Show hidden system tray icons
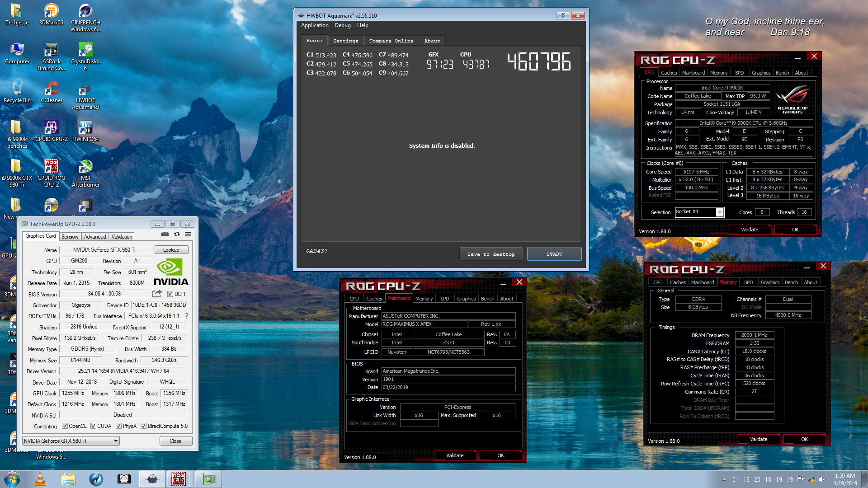 724,479
